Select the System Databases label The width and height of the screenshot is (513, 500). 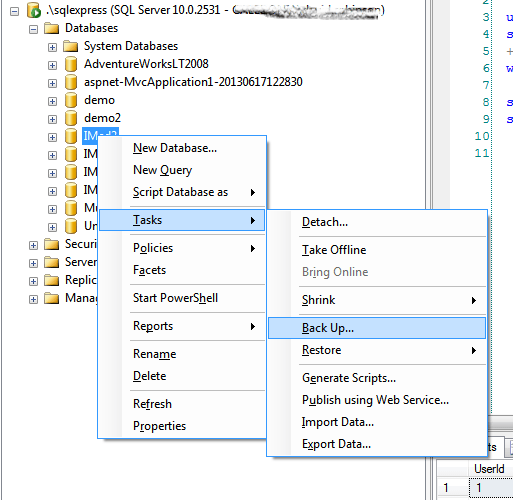coord(131,46)
